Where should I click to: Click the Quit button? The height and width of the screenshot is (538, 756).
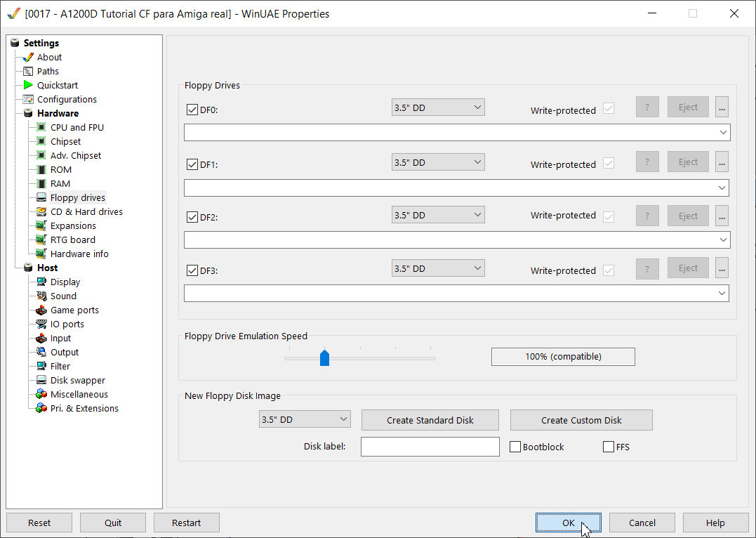(113, 523)
